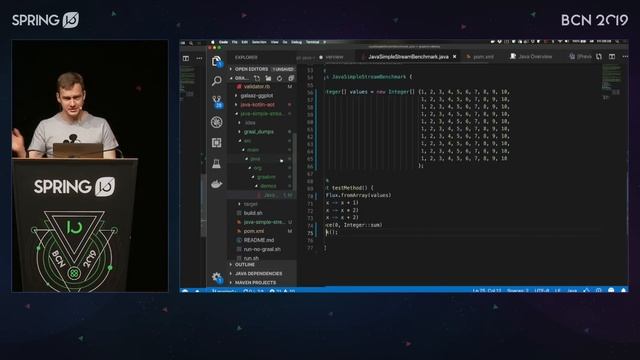Open the View menu
Screen dimensions: 640x360
click(x=275, y=42)
